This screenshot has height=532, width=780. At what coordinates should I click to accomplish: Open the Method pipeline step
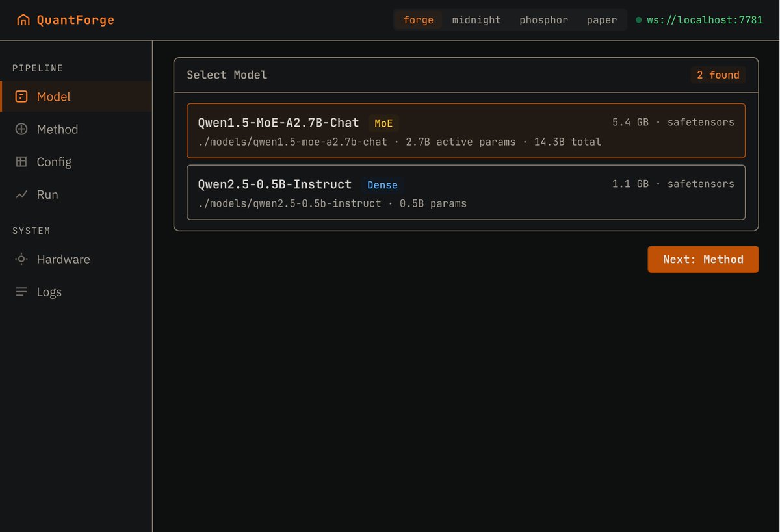(76, 129)
